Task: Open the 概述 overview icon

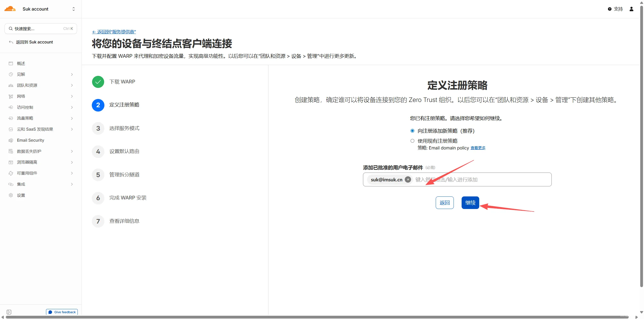Action: (x=11, y=63)
